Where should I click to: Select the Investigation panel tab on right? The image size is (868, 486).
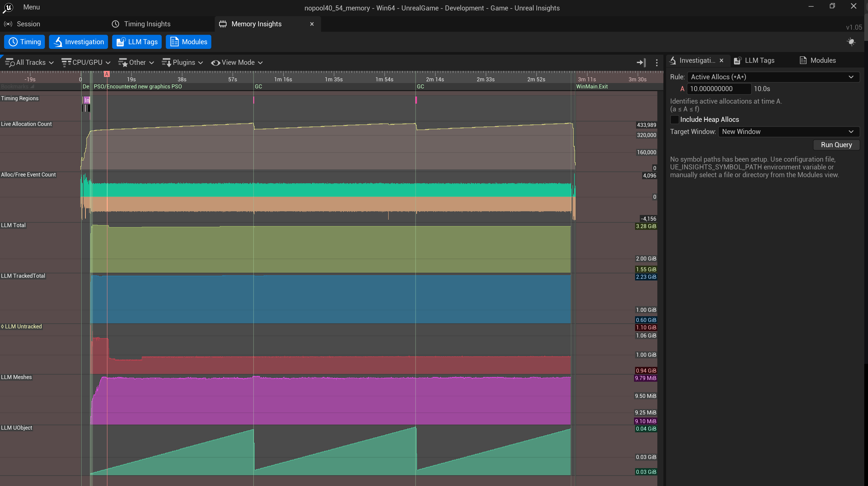[x=697, y=60]
